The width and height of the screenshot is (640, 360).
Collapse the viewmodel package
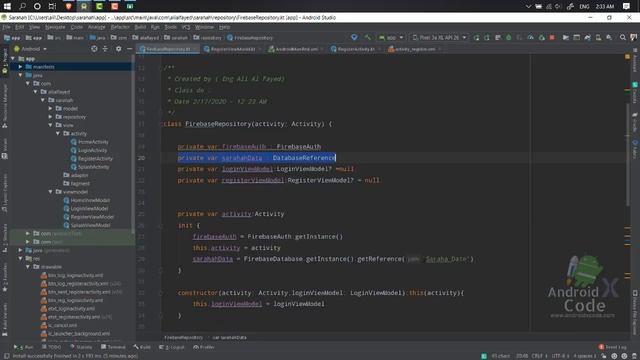[x=50, y=192]
